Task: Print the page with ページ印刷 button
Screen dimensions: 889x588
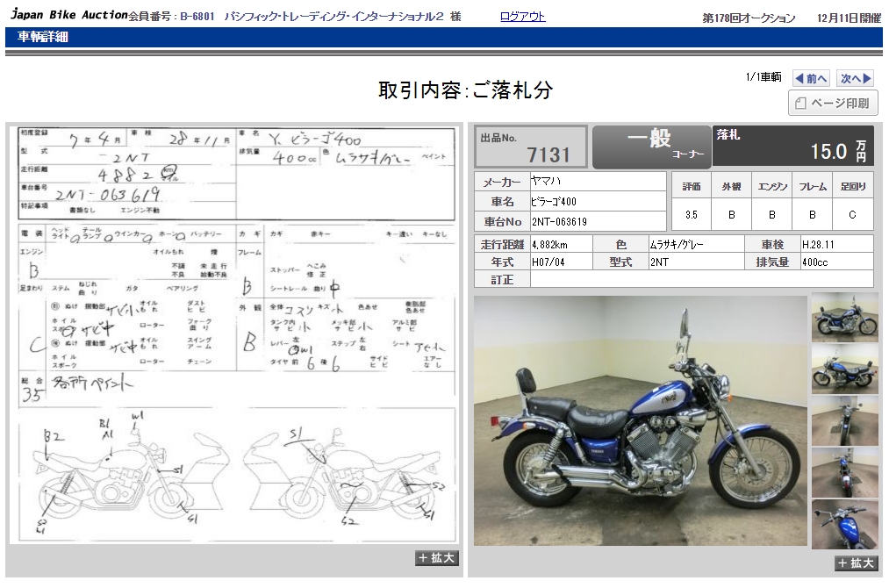Action: pyautogui.click(x=833, y=104)
